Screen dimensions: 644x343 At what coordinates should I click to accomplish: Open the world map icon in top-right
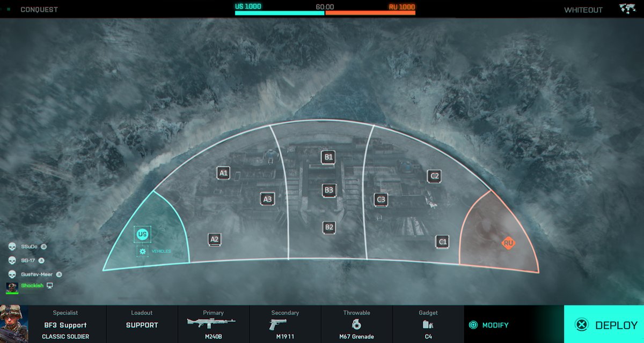[627, 9]
